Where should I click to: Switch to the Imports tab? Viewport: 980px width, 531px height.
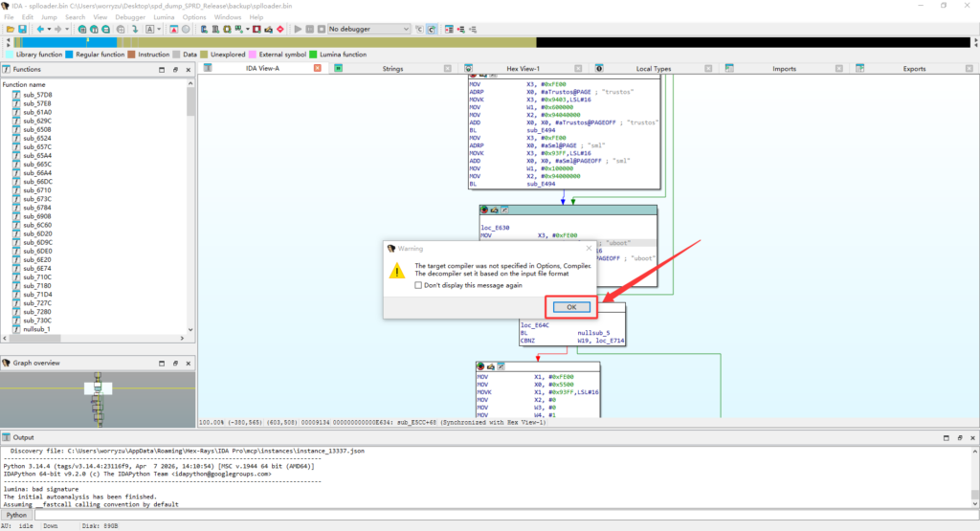pyautogui.click(x=784, y=69)
